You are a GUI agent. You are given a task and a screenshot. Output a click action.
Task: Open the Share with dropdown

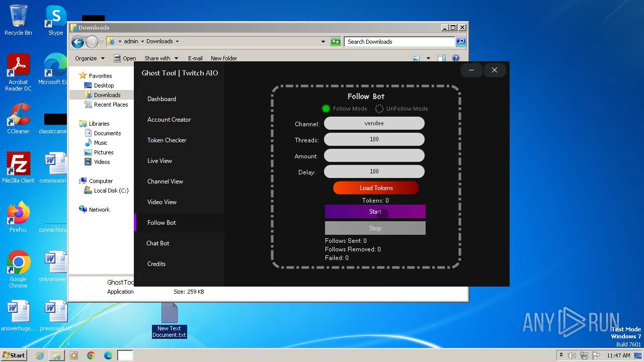(x=160, y=58)
